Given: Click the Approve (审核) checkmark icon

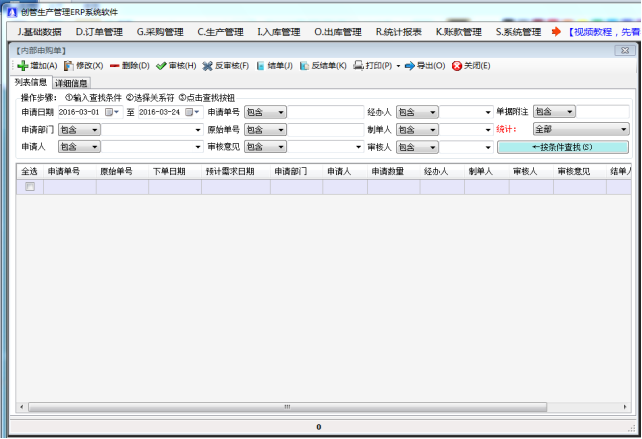Looking at the screenshot, I should pyautogui.click(x=161, y=66).
